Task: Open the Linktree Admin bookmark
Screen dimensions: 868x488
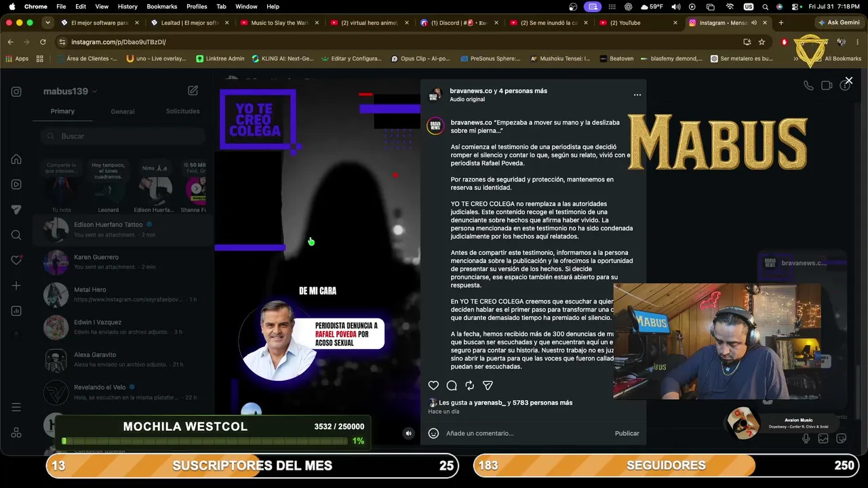Action: (220, 59)
